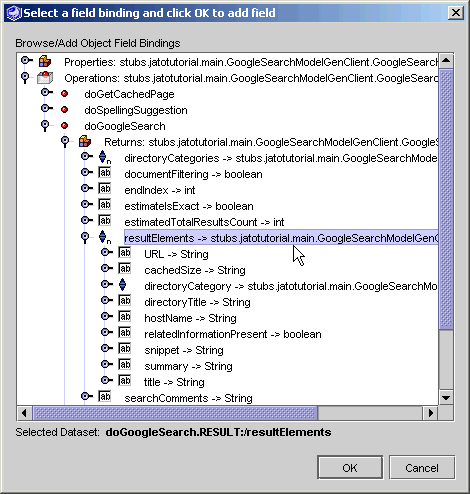Expand the directoryCategory node handle

[x=106, y=284]
